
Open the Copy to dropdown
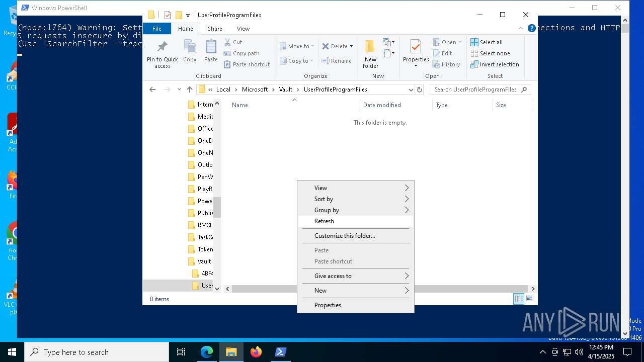(296, 61)
